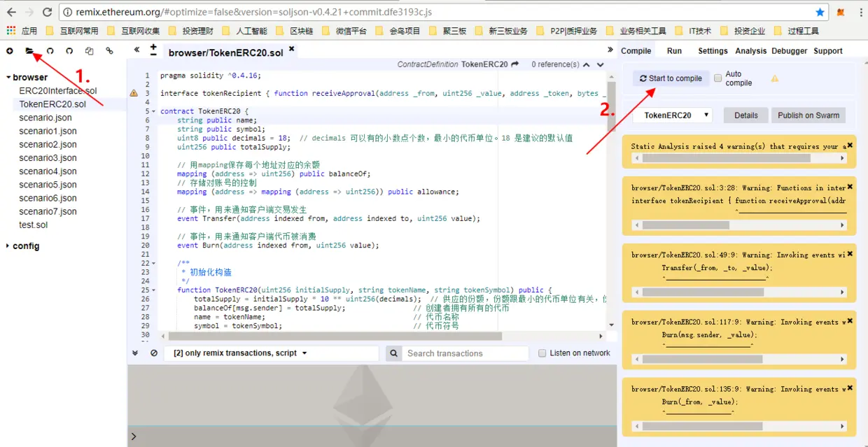Go back in browser history

(11, 12)
